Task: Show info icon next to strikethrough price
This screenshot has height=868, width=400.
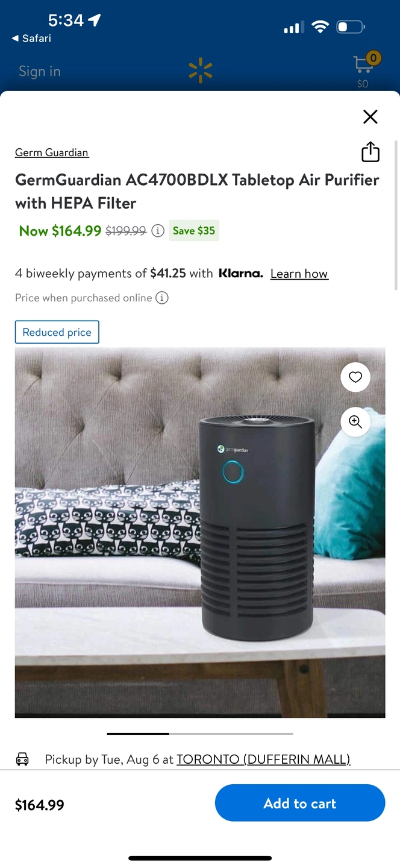Action: pos(158,230)
